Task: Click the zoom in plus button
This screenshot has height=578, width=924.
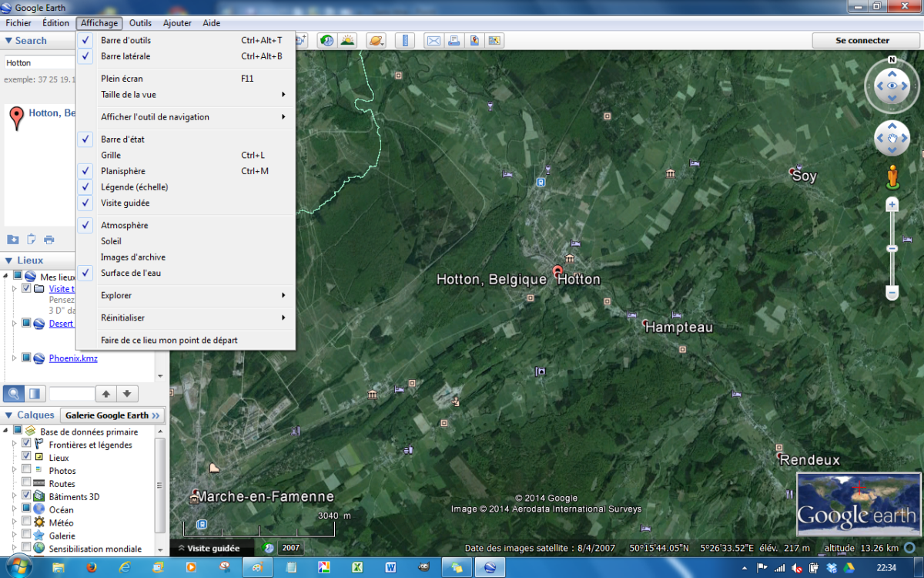Action: tap(892, 205)
